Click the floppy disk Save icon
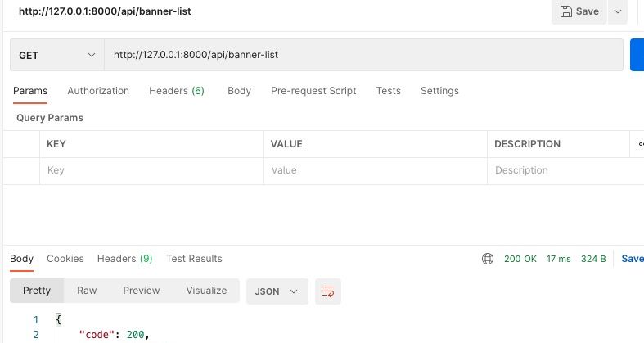The image size is (644, 343). point(566,11)
